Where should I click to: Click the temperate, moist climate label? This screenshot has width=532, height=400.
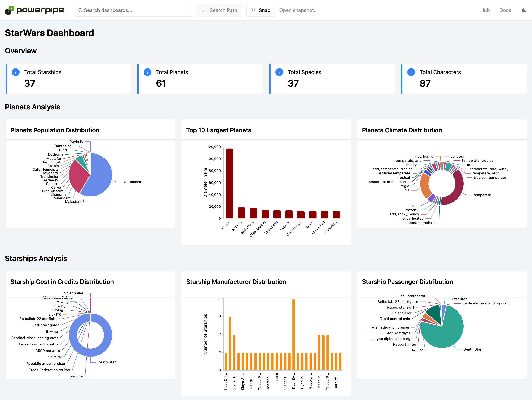pos(417,223)
